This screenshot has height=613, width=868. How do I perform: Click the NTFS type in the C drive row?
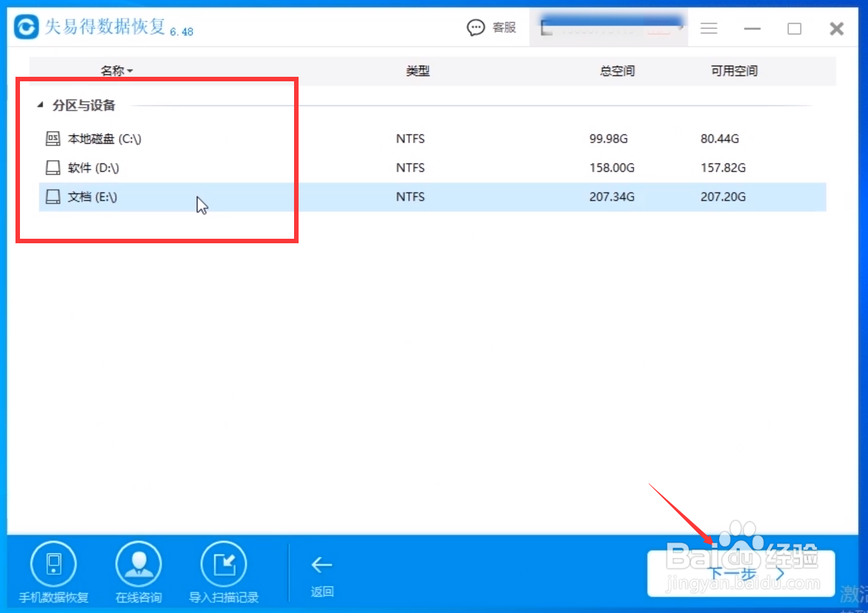coord(410,139)
